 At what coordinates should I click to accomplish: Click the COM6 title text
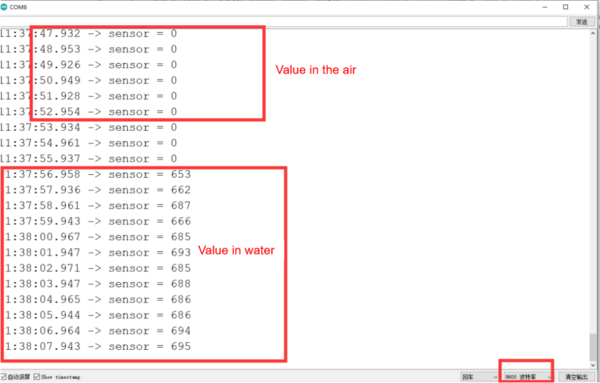pyautogui.click(x=18, y=7)
